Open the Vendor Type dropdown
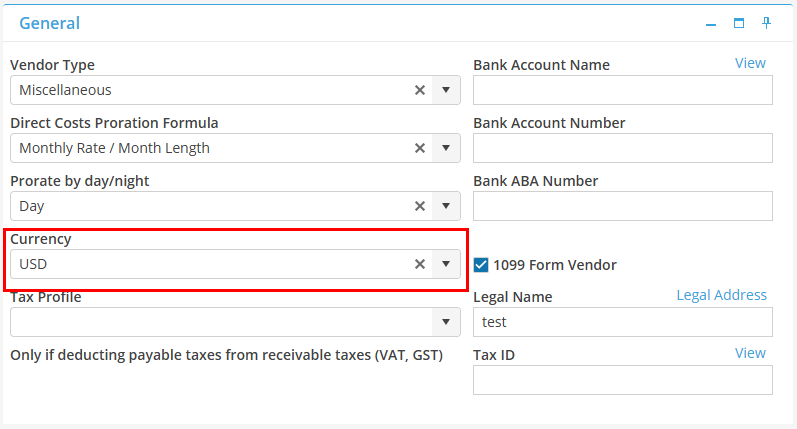This screenshot has width=797, height=429. pyautogui.click(x=446, y=90)
